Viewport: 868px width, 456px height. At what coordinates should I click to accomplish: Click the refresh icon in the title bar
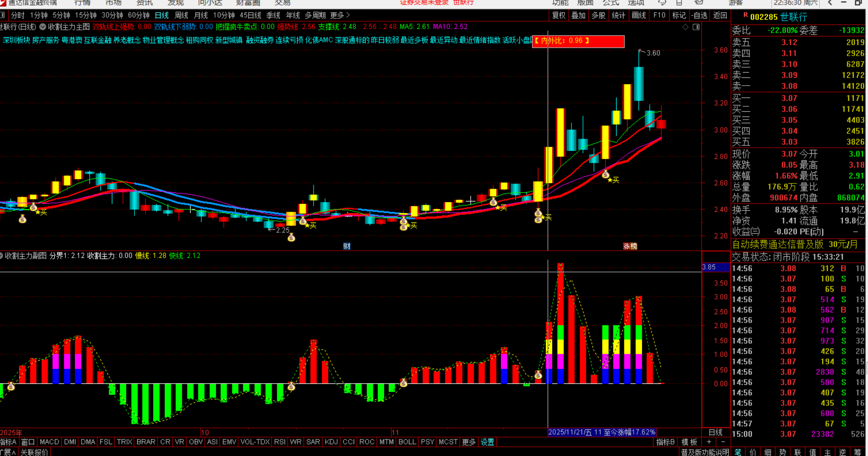coord(662,3)
